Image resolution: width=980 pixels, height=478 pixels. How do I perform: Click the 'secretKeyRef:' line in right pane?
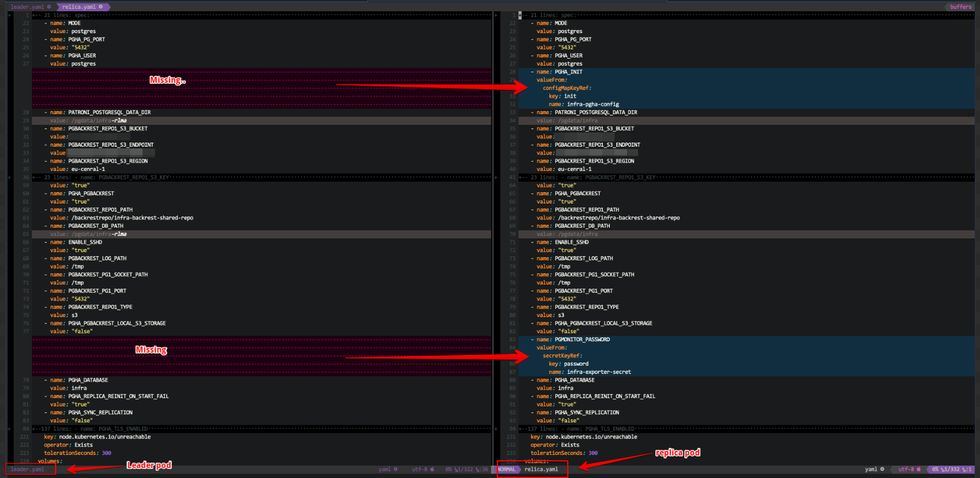[562, 356]
